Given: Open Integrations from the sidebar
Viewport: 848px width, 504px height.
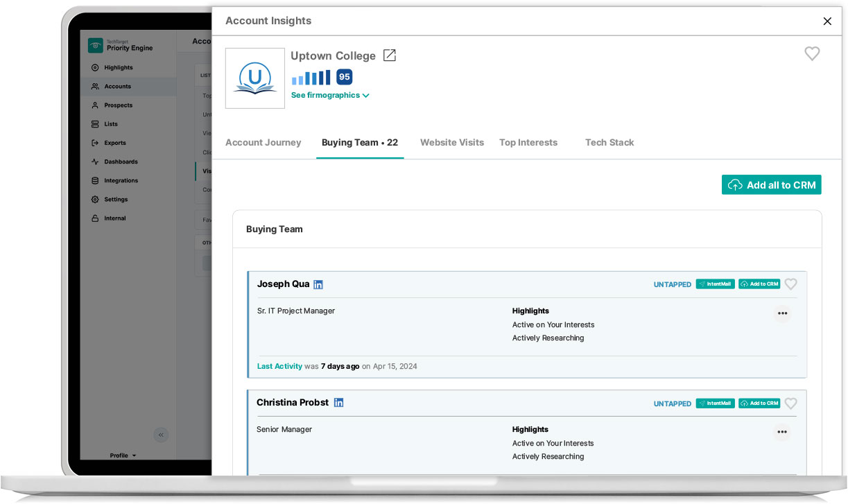Looking at the screenshot, I should point(121,180).
